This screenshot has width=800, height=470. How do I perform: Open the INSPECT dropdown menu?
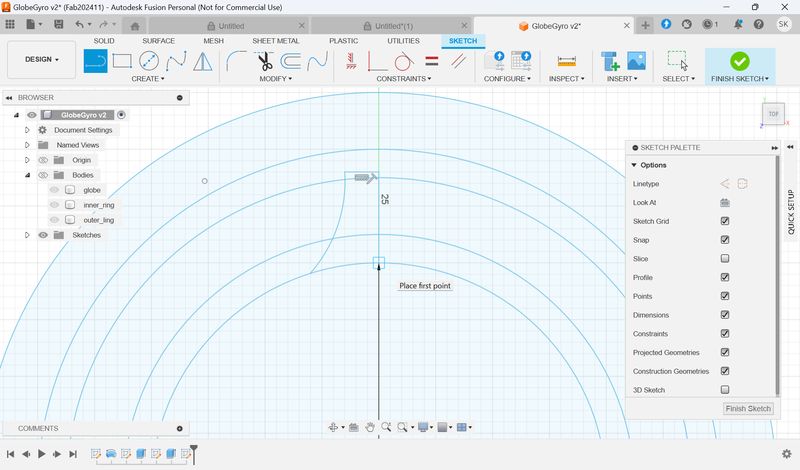566,79
